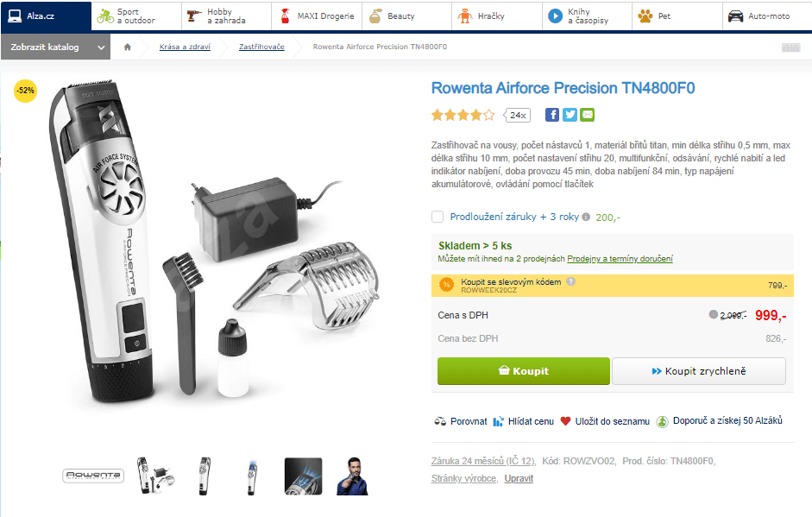Open discount code help question icon

point(570,282)
